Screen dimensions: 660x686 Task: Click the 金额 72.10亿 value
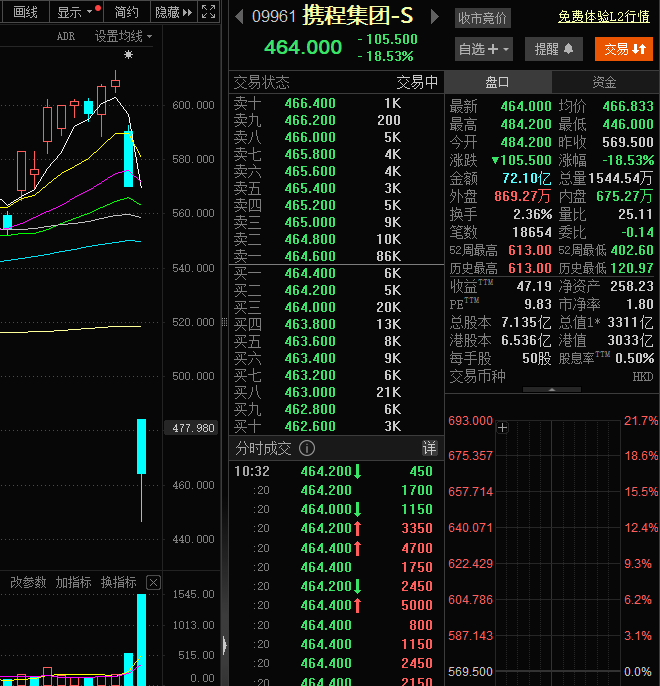(527, 178)
